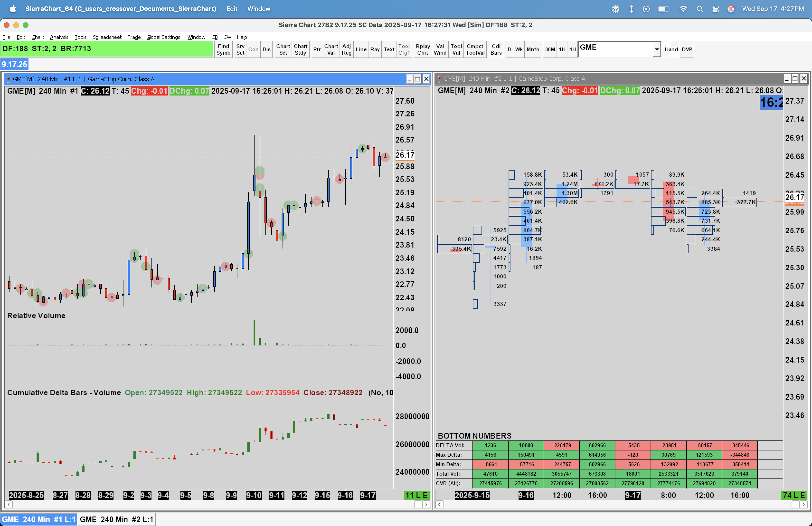This screenshot has width=812, height=526.
Task: Choose the Text drawing tool
Action: pyautogui.click(x=389, y=49)
